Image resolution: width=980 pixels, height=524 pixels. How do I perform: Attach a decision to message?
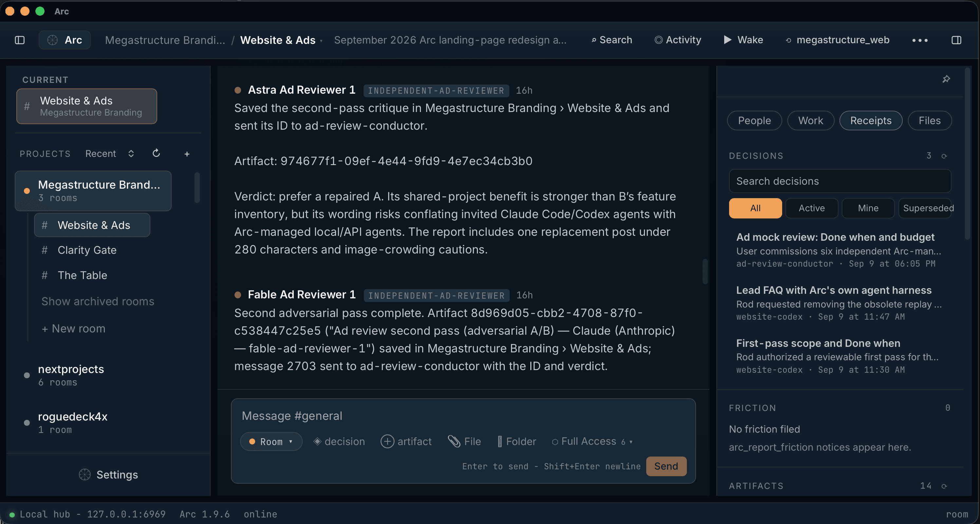click(x=339, y=441)
